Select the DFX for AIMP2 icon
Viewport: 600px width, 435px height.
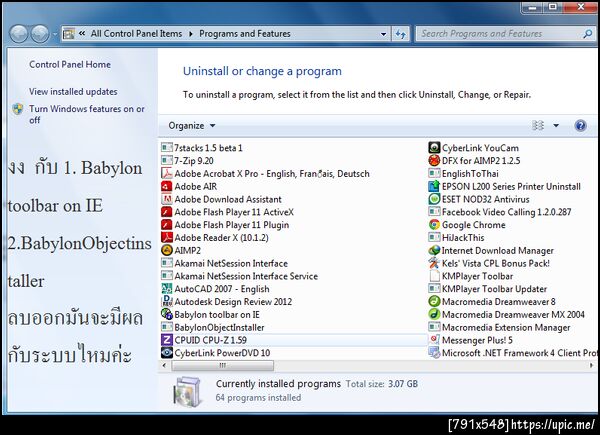point(434,161)
